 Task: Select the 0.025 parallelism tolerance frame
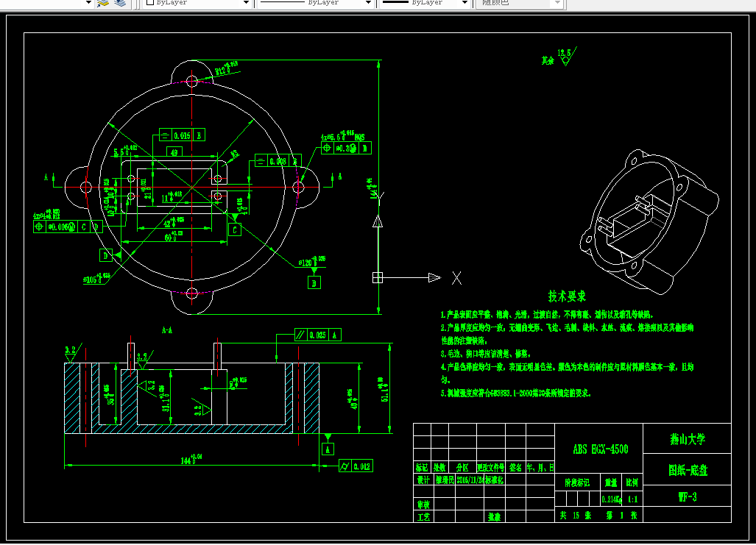[x=318, y=335]
